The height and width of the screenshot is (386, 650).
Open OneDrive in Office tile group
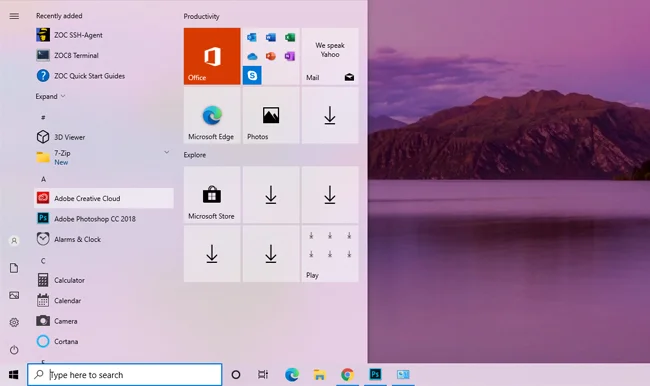coord(252,56)
